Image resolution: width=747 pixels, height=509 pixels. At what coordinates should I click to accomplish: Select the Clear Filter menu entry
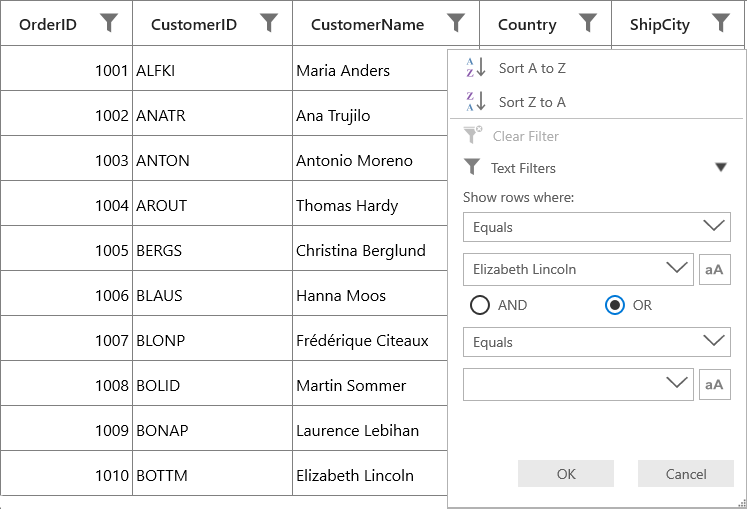tap(596, 136)
